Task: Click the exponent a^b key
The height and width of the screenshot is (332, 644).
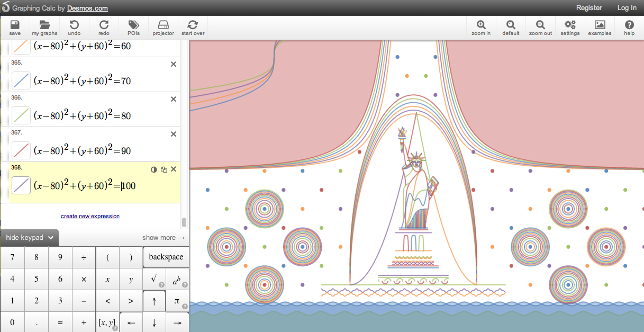Action: tap(177, 280)
